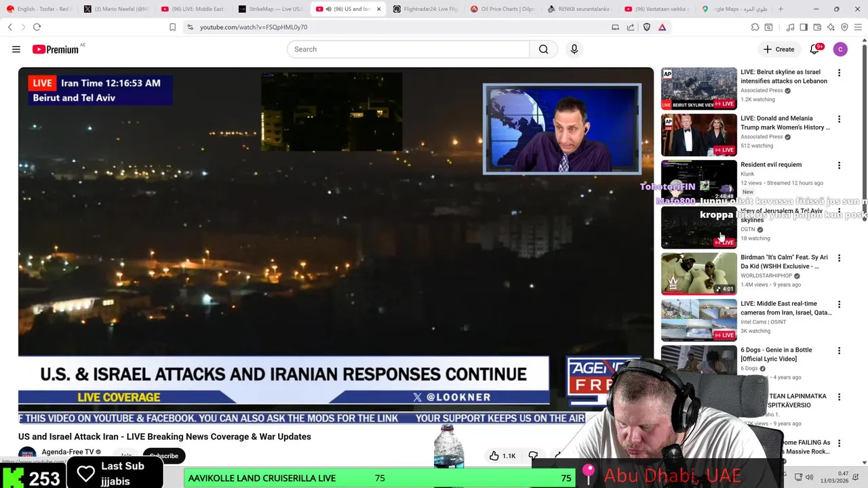More options for FAILING As Massive Rock video
The image size is (868, 488).
click(839, 443)
